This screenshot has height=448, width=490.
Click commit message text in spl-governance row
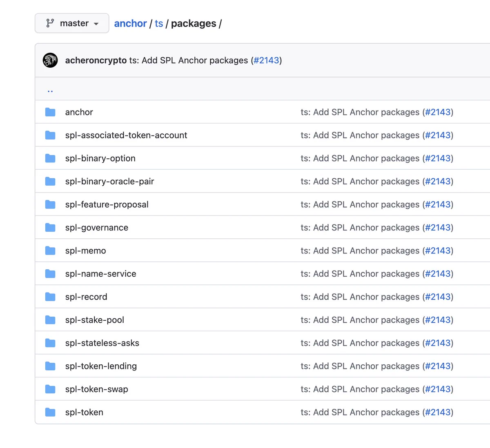pos(360,228)
